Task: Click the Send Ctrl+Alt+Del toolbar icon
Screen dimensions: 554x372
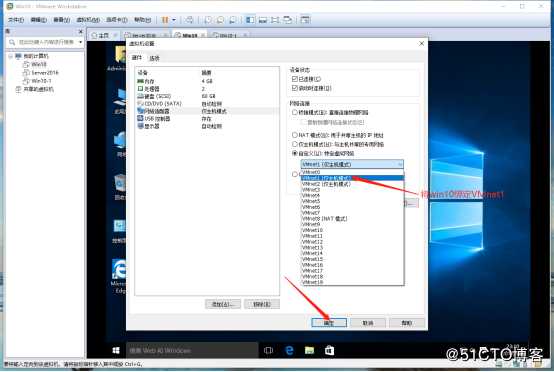Action: tap(189, 20)
